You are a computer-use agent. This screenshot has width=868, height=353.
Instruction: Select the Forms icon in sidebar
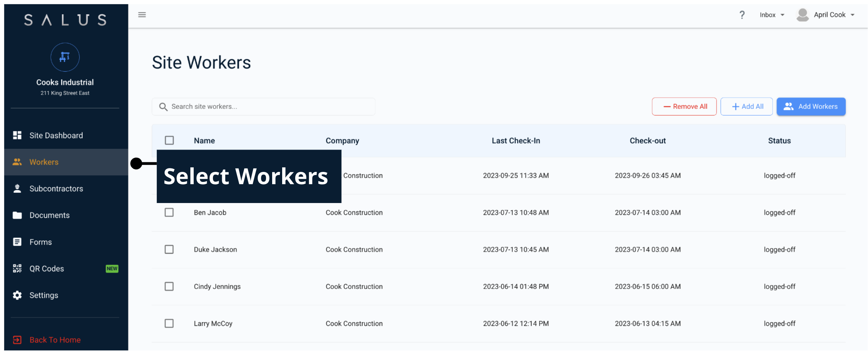[x=17, y=241]
